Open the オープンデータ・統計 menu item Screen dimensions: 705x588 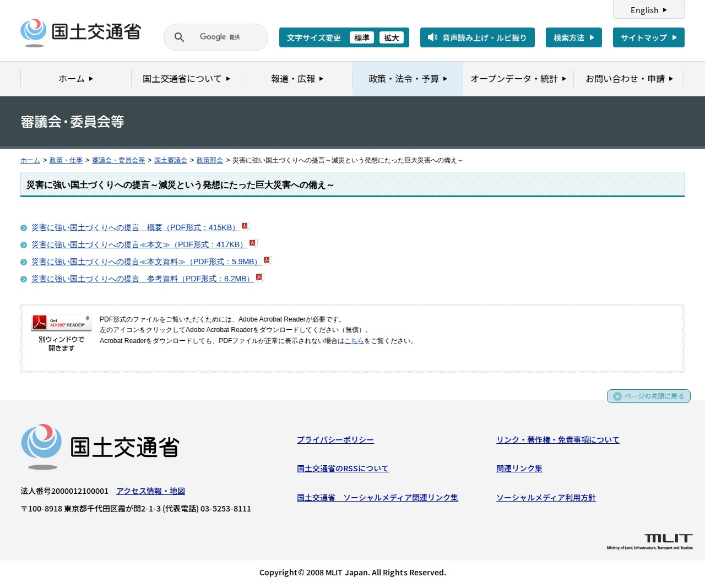(518, 79)
